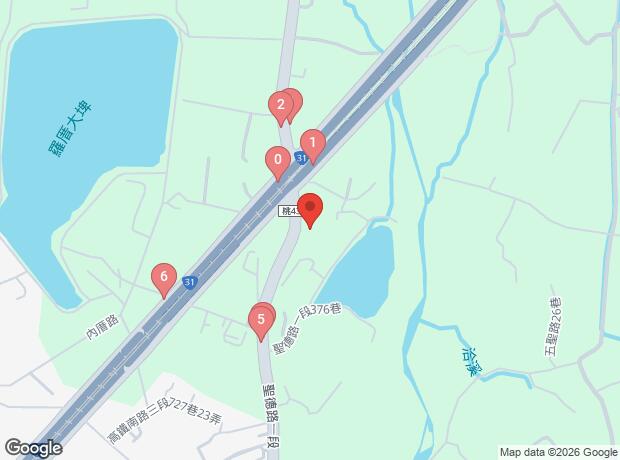Select the 聖德路一段376巷 lane label
The width and height of the screenshot is (620, 460).
tap(306, 328)
